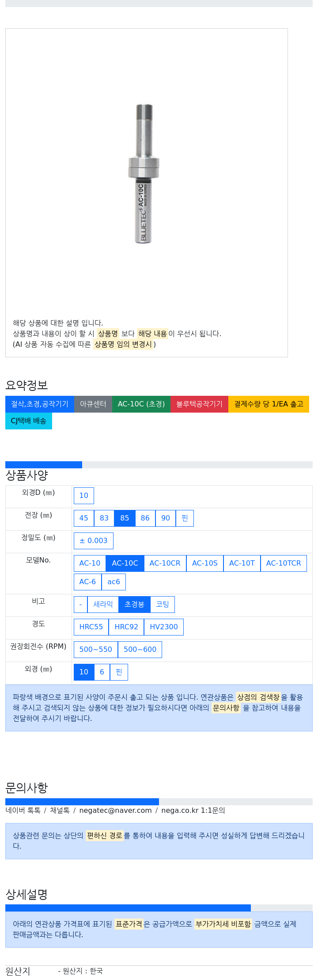Viewport: 318px width, 980px height.
Task: Select the red 블루텍공작기기 tag
Action: [x=199, y=404]
